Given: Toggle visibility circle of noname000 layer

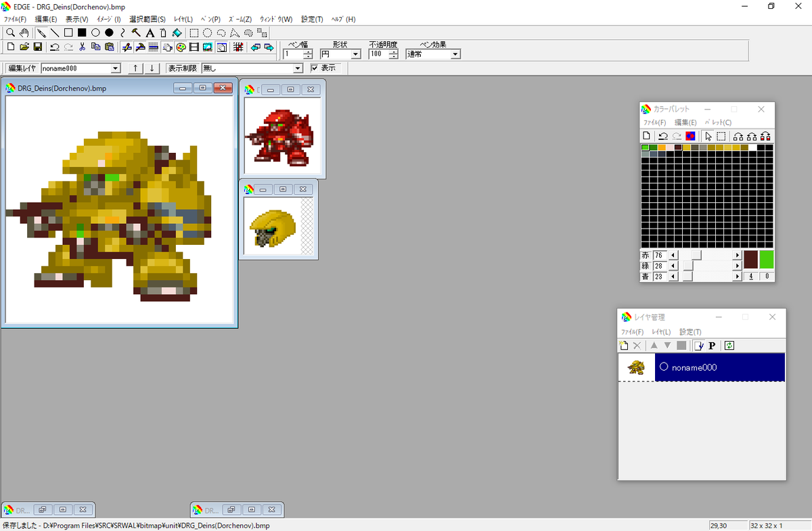Looking at the screenshot, I should 663,367.
